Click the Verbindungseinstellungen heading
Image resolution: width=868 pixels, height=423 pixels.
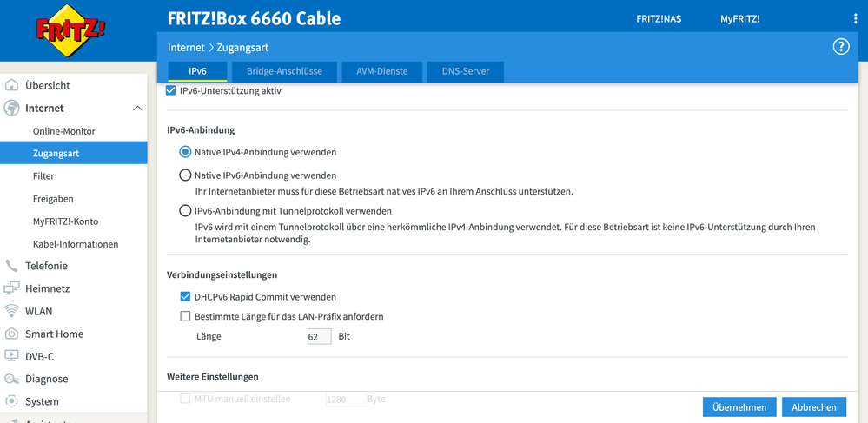(222, 274)
